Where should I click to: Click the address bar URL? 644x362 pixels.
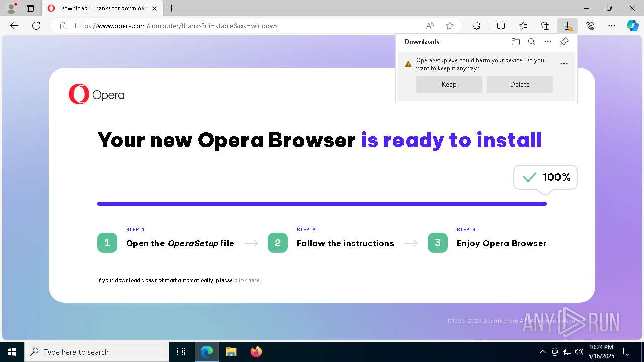point(176,26)
